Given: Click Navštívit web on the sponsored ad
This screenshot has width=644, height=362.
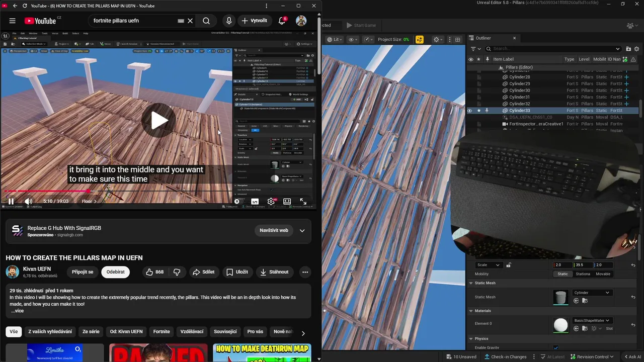Looking at the screenshot, I should pos(274,230).
